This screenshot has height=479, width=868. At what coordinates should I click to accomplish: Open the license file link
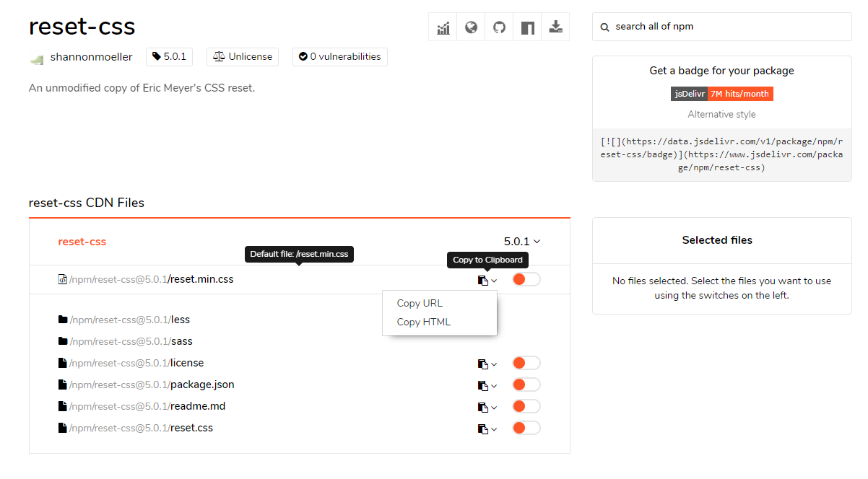click(136, 363)
